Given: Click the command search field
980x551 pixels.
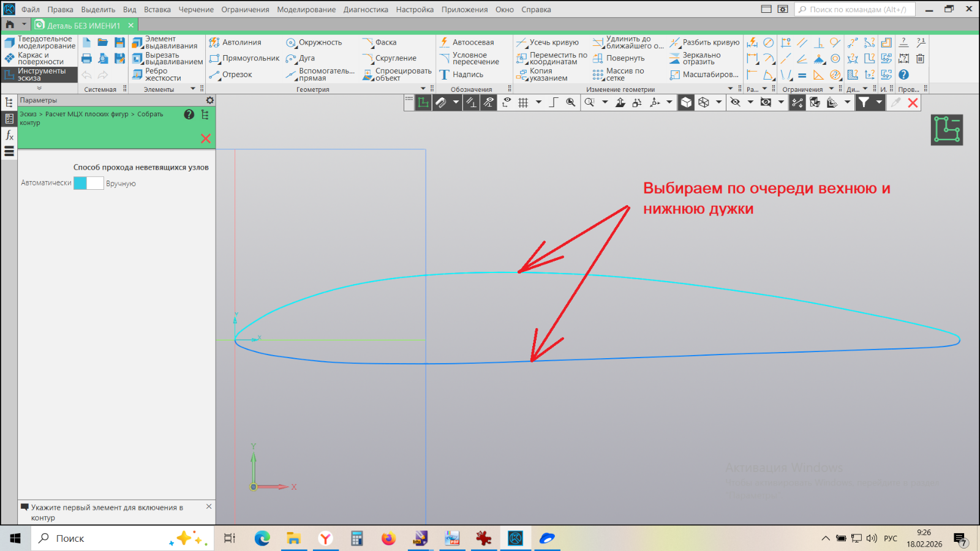Looking at the screenshot, I should click(855, 9).
